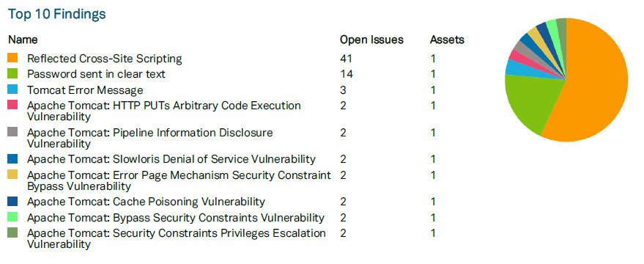
Task: Click the light blue Tomcat Error Message swatch
Action: pyautogui.click(x=12, y=89)
